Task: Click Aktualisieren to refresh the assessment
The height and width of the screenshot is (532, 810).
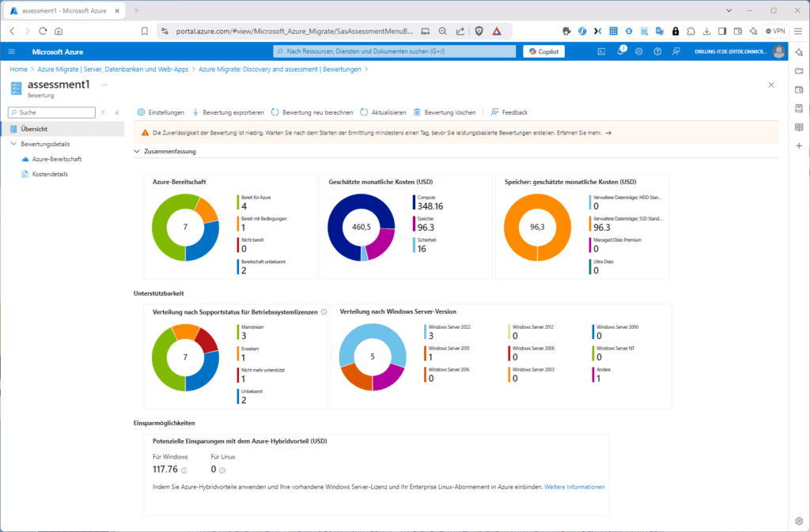Action: (x=383, y=112)
